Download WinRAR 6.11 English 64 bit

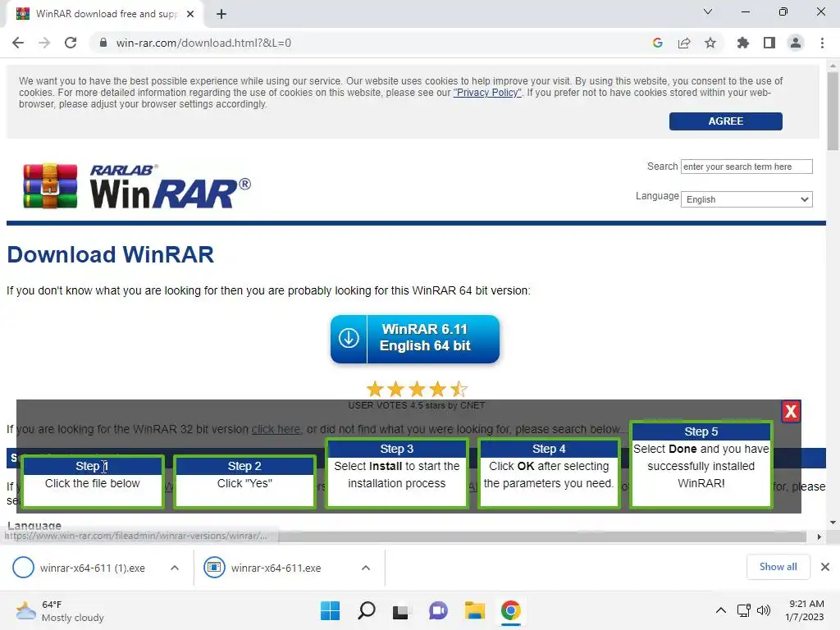tap(415, 339)
